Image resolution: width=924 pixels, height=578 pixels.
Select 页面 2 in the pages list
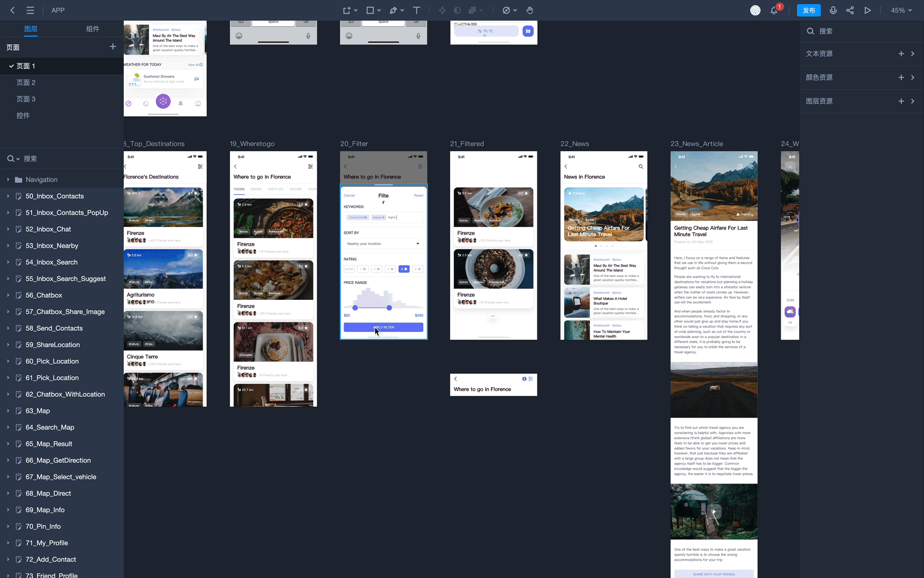point(62,83)
